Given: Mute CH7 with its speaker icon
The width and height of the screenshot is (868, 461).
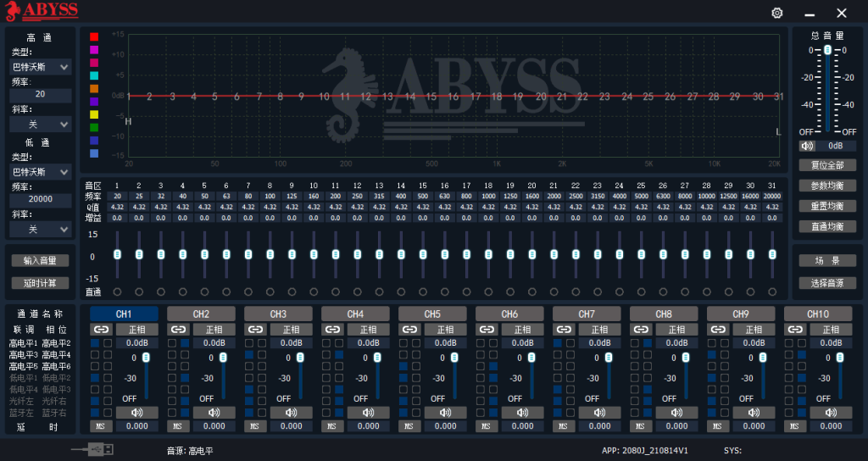Looking at the screenshot, I should (x=599, y=413).
